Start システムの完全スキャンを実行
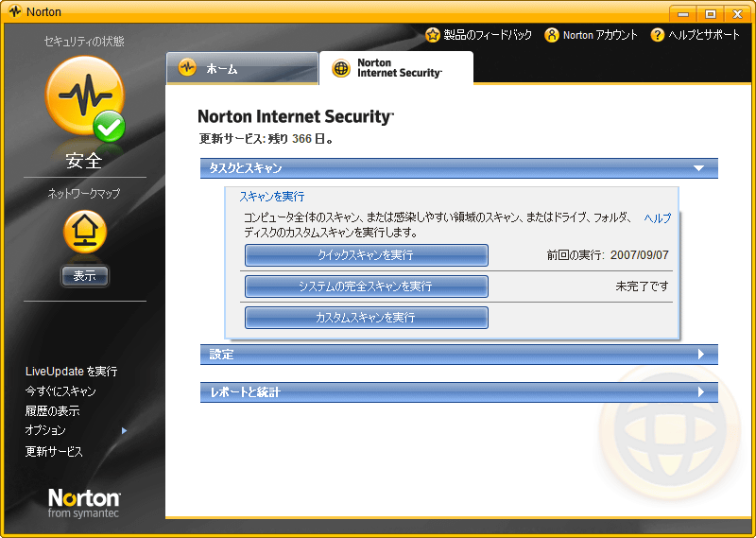Image resolution: width=756 pixels, height=538 pixels. pos(367,286)
